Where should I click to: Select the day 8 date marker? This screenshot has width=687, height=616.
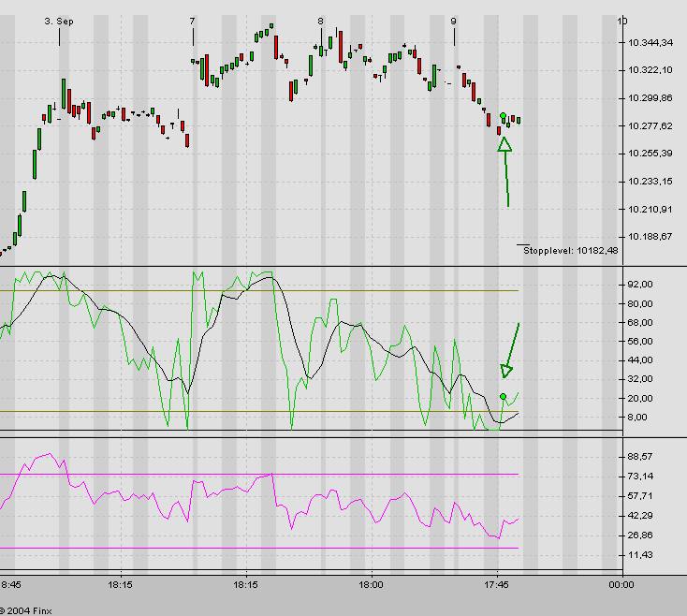[x=320, y=21]
